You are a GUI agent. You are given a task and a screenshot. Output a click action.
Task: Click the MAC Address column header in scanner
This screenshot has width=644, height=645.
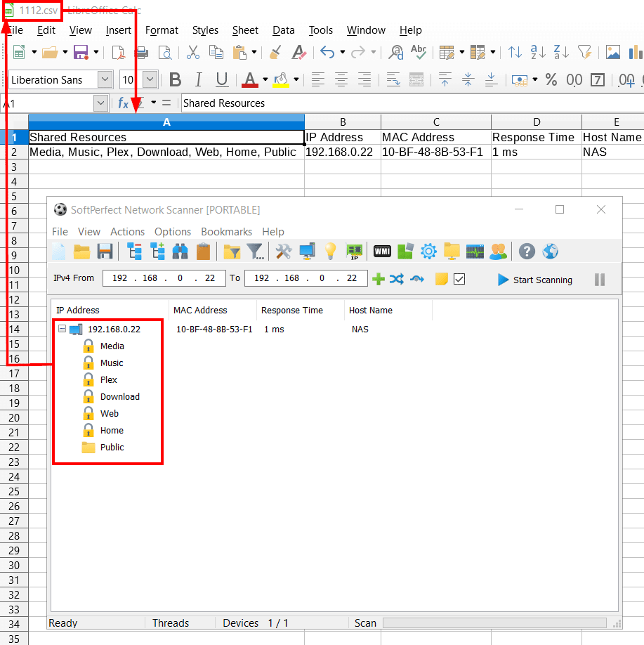click(213, 310)
